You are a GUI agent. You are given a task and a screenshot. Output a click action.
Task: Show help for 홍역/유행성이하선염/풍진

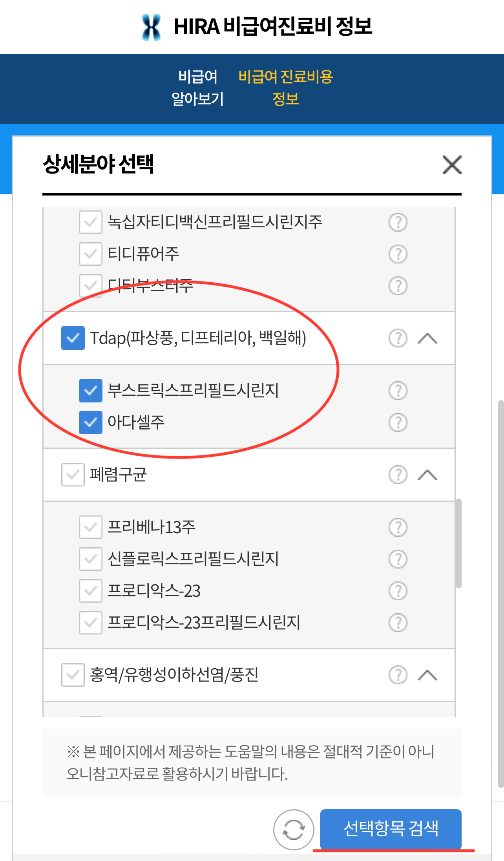pos(398,675)
